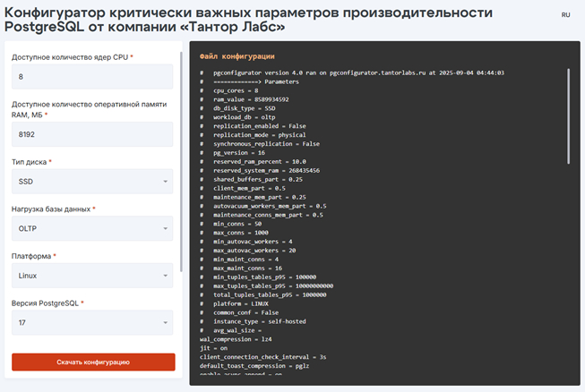Open the database workload OLTP dropdown
585x392 pixels.
(92, 228)
